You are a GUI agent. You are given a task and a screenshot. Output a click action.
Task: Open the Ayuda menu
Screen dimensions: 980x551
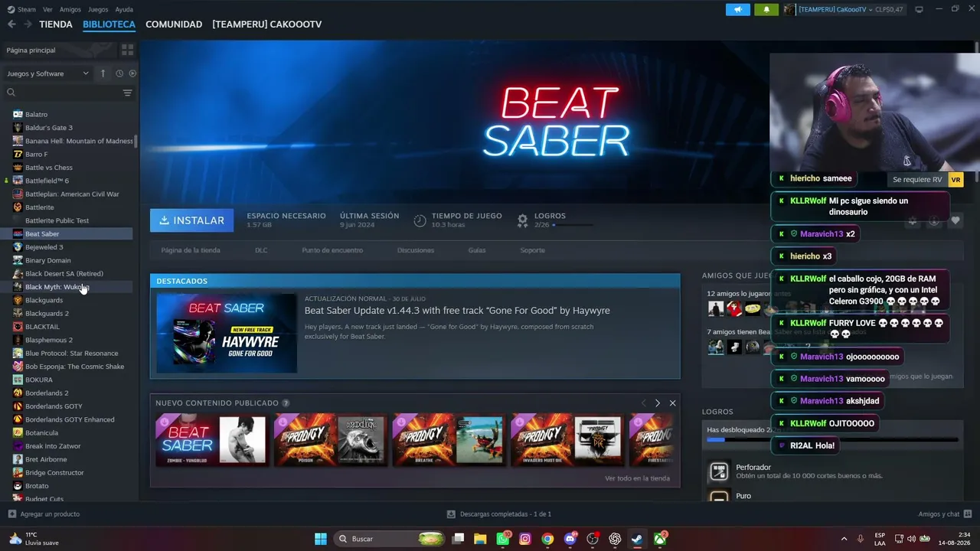(x=124, y=9)
